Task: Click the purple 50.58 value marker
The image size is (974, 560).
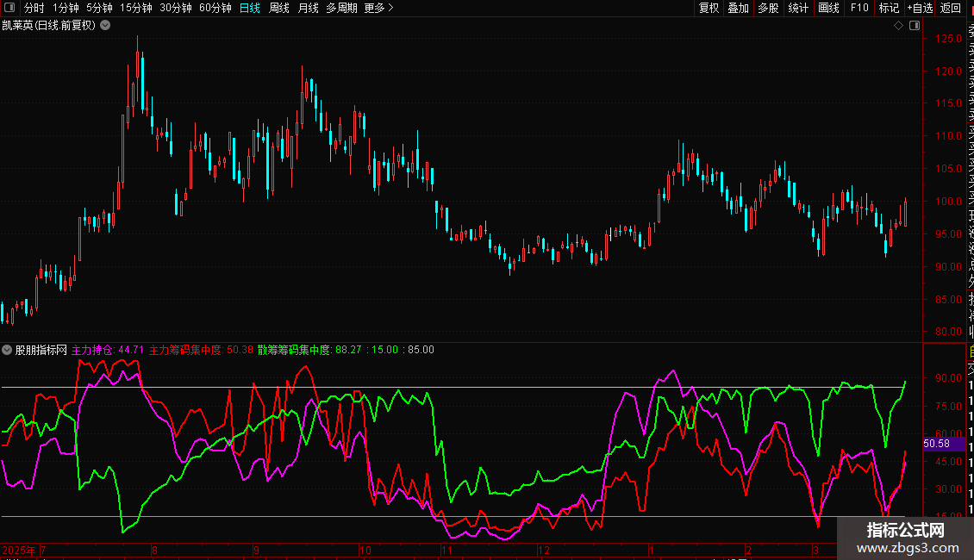Action: click(936, 444)
